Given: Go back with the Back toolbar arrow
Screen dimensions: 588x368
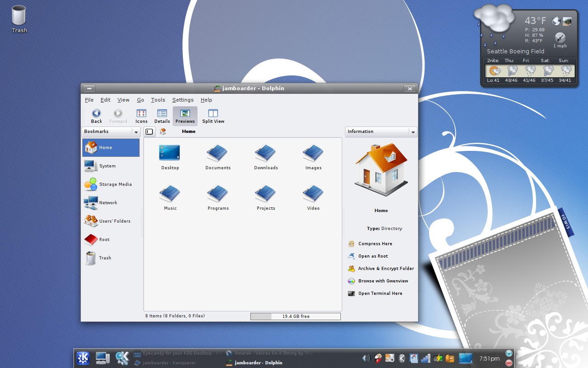Looking at the screenshot, I should click(96, 116).
